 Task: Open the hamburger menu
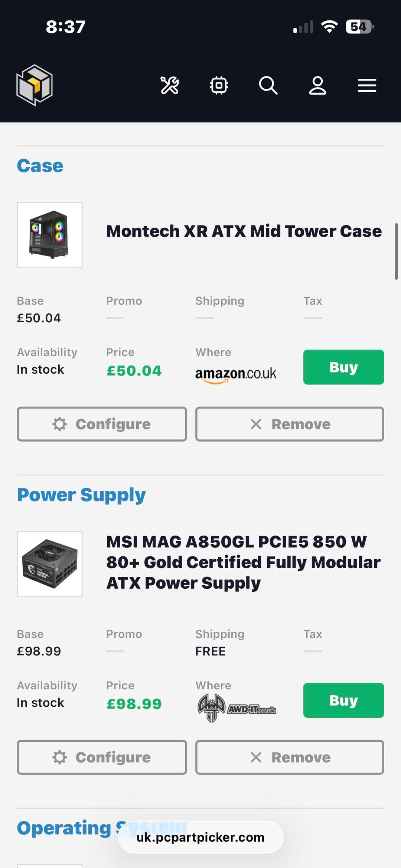point(367,85)
